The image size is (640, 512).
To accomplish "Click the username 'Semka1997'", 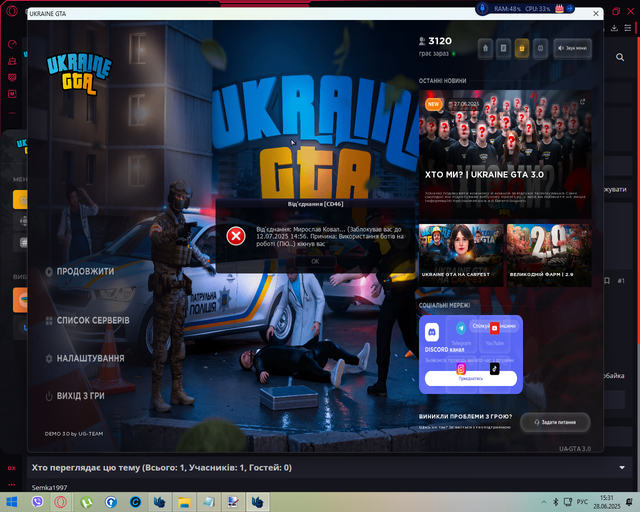I will pos(49,488).
